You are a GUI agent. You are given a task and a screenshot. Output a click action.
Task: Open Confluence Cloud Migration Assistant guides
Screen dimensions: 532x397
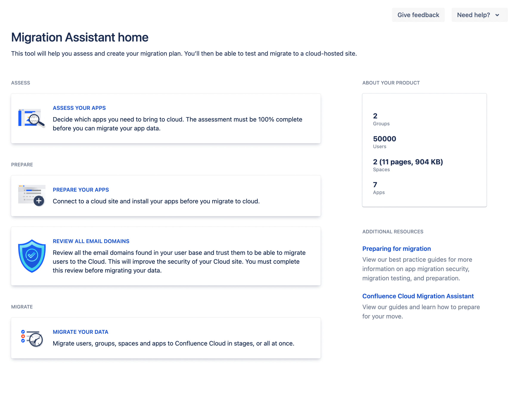(418, 296)
